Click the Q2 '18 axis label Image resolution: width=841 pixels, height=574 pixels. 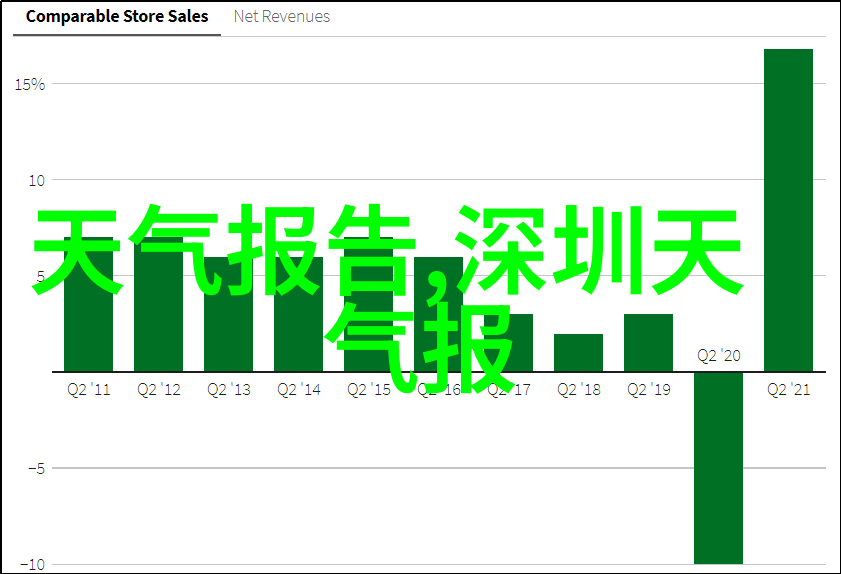click(579, 389)
